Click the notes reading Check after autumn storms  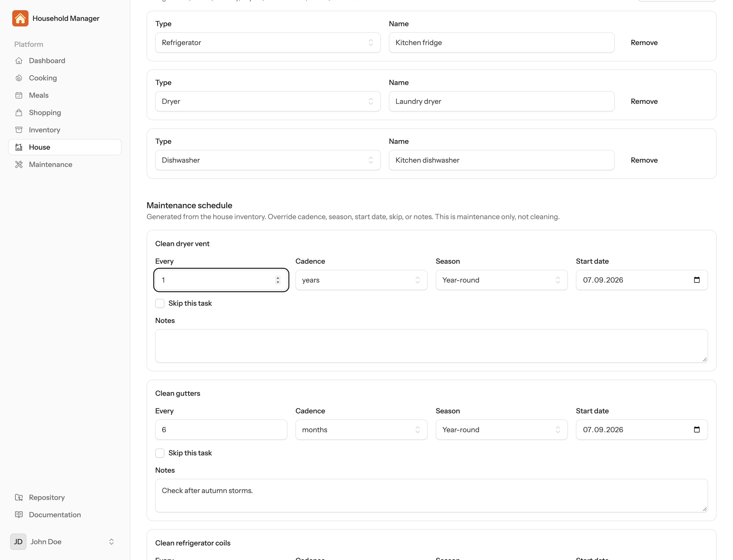point(431,496)
